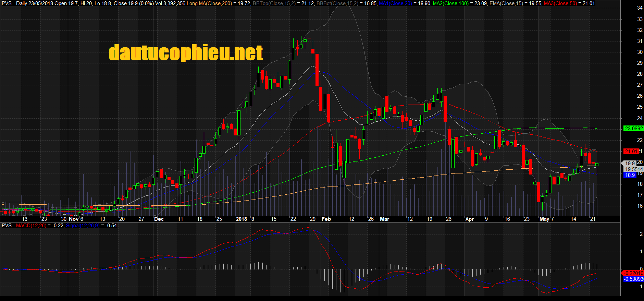Click the 'Close 19.9 (0.0%)' readout
Screen dimensions: 644x301
pyautogui.click(x=134, y=3)
